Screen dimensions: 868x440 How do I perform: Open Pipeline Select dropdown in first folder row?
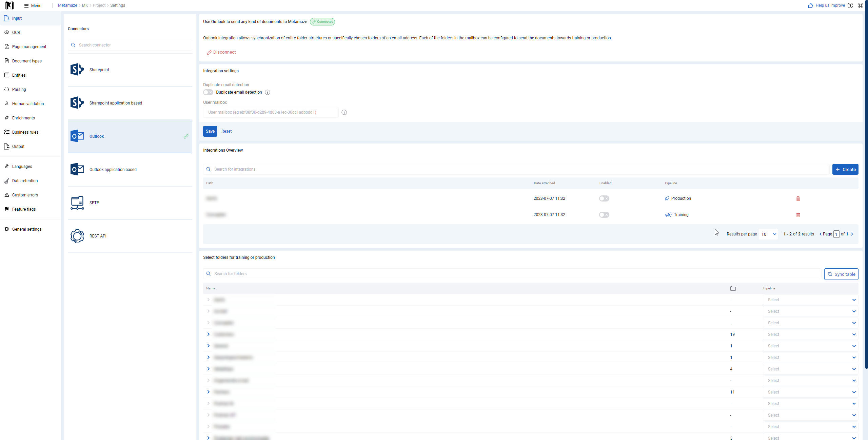coord(810,300)
